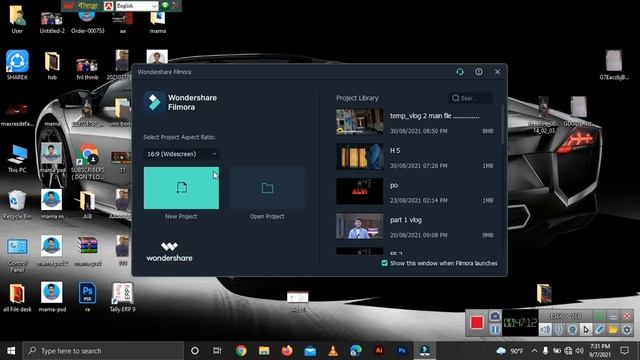Open the recorder output folder icon
The width and height of the screenshot is (640, 360).
[613, 329]
